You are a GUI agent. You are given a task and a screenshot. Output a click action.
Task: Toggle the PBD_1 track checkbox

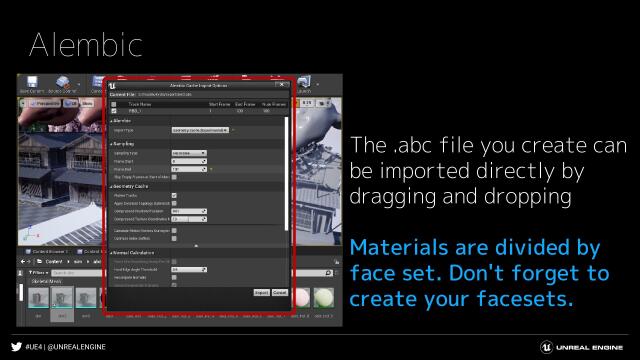click(x=114, y=111)
